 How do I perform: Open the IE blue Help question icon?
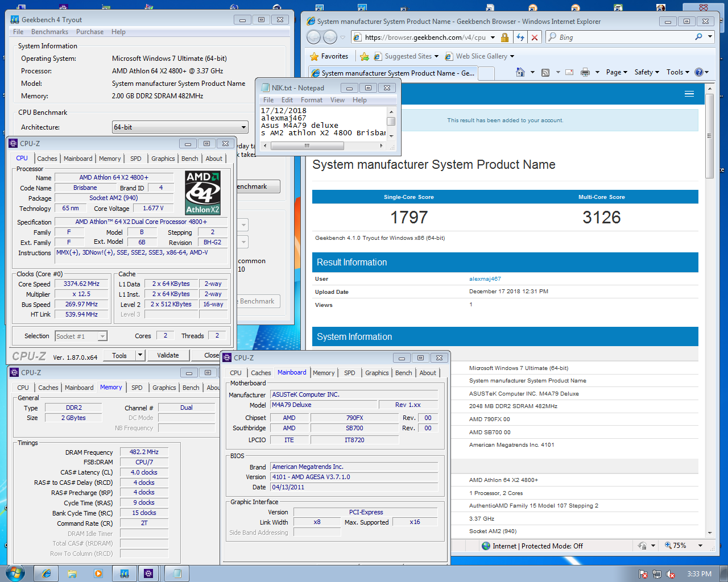(699, 72)
